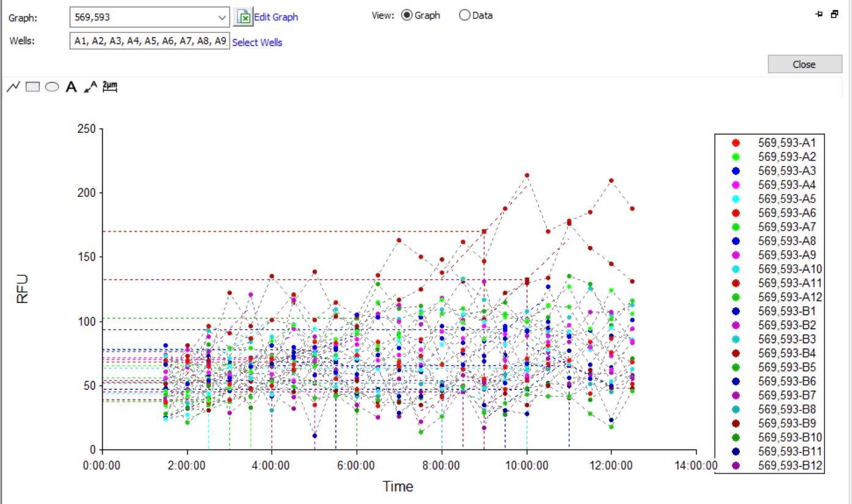
Task: Select the text annotation tool
Action: click(72, 87)
